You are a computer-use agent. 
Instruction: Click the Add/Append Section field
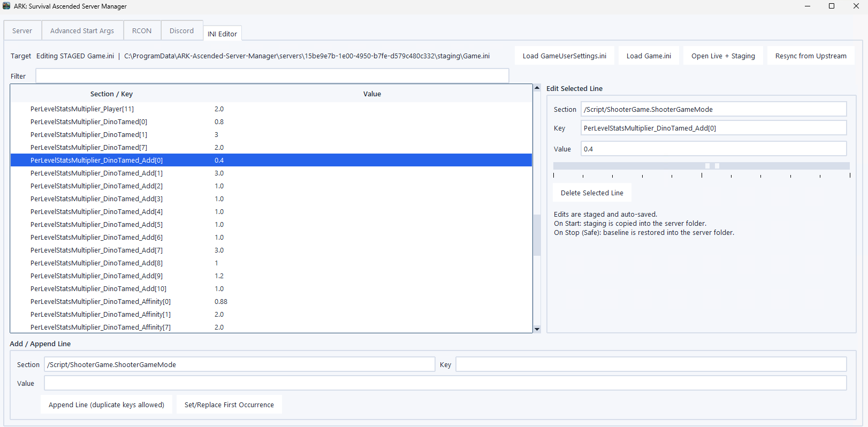(240, 364)
